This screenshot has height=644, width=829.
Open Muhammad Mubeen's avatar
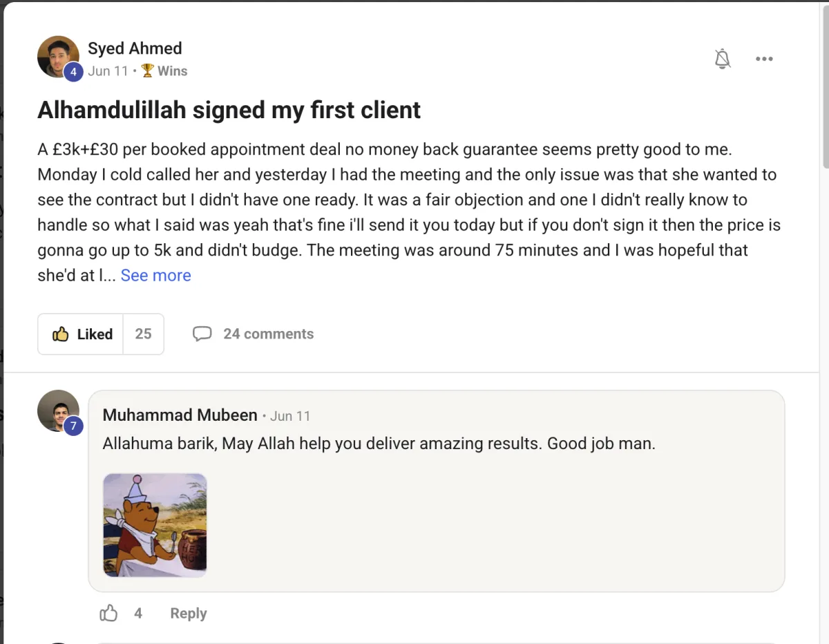pyautogui.click(x=57, y=410)
